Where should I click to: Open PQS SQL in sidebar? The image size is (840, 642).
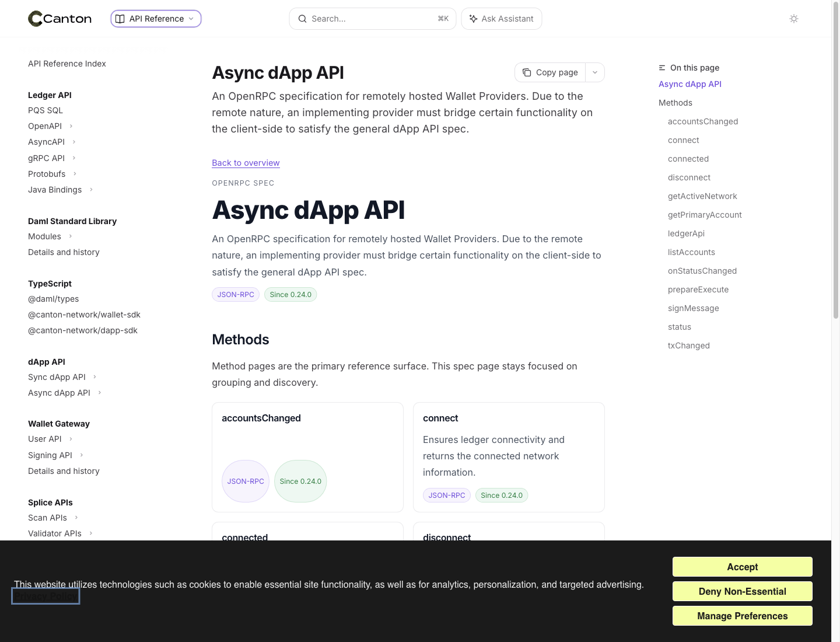coord(45,110)
